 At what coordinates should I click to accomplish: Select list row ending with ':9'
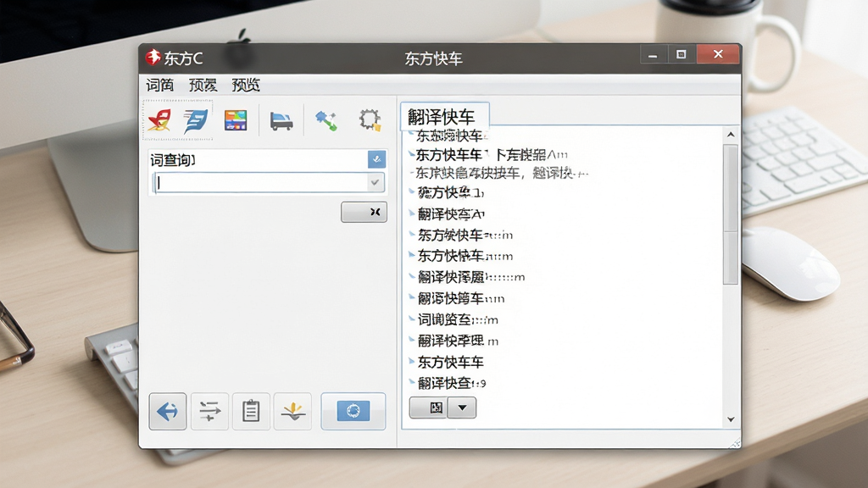[452, 383]
